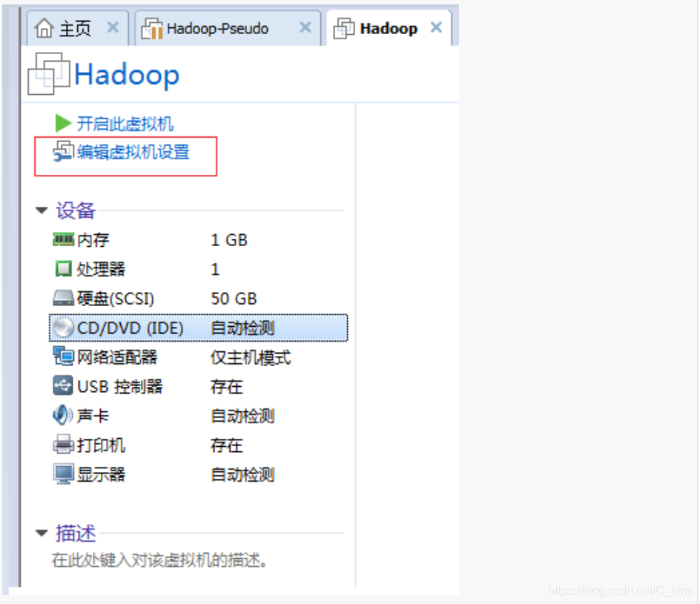This screenshot has height=604, width=700.
Task: Click the large Hadoop VM header icon
Action: (x=49, y=73)
